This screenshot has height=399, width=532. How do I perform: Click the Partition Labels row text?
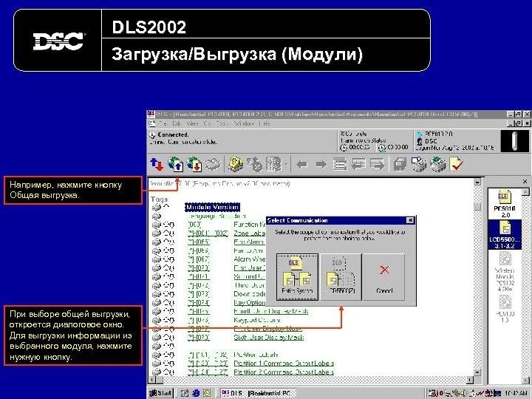[256, 355]
